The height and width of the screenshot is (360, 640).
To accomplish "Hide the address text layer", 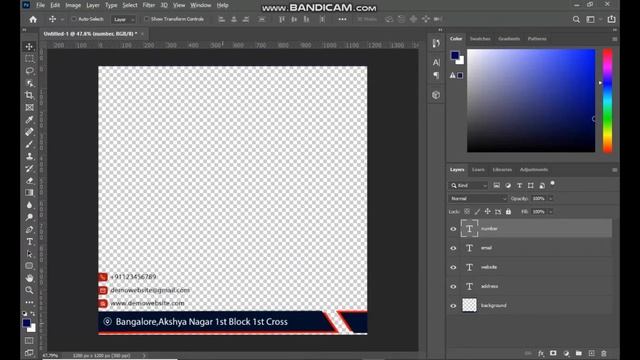I will (x=453, y=287).
